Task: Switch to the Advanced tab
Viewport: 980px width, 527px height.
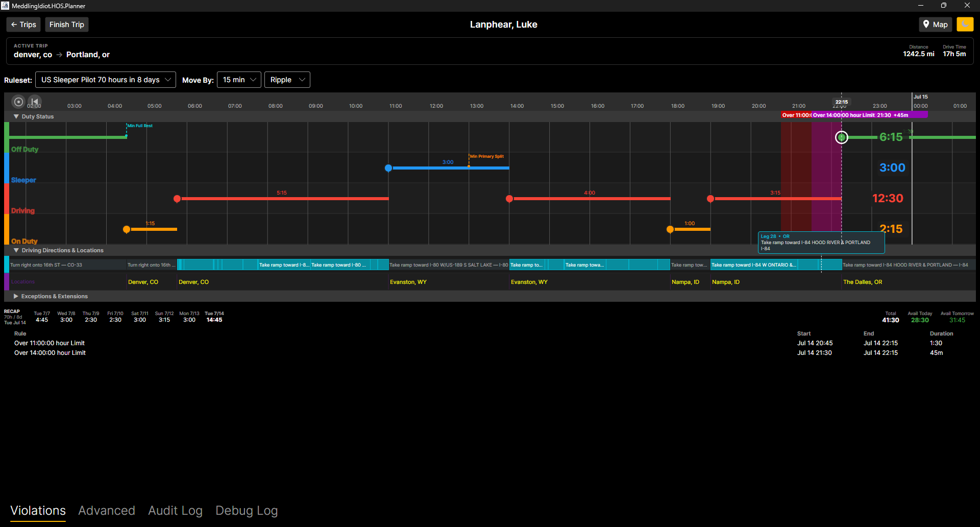Action: pos(107,511)
